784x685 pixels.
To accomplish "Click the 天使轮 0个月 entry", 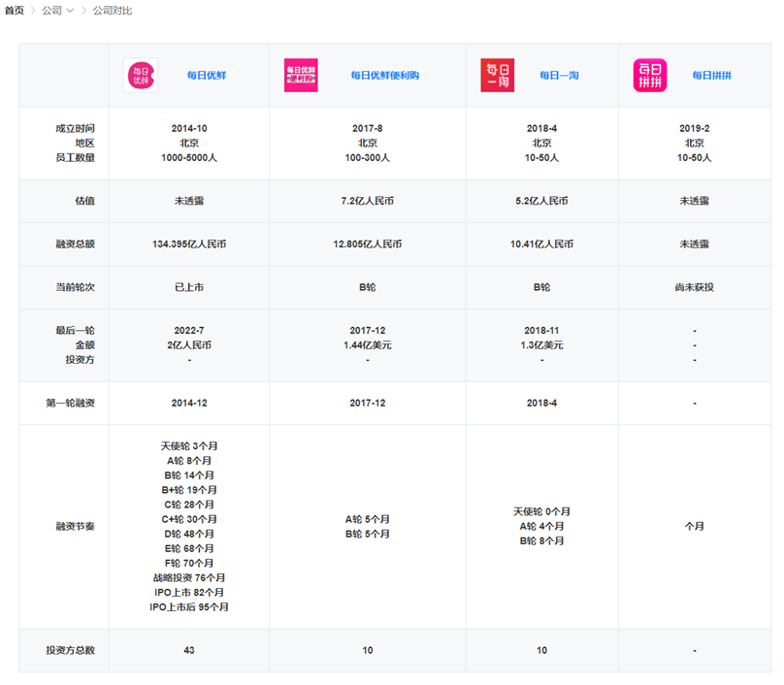I will click(x=541, y=512).
